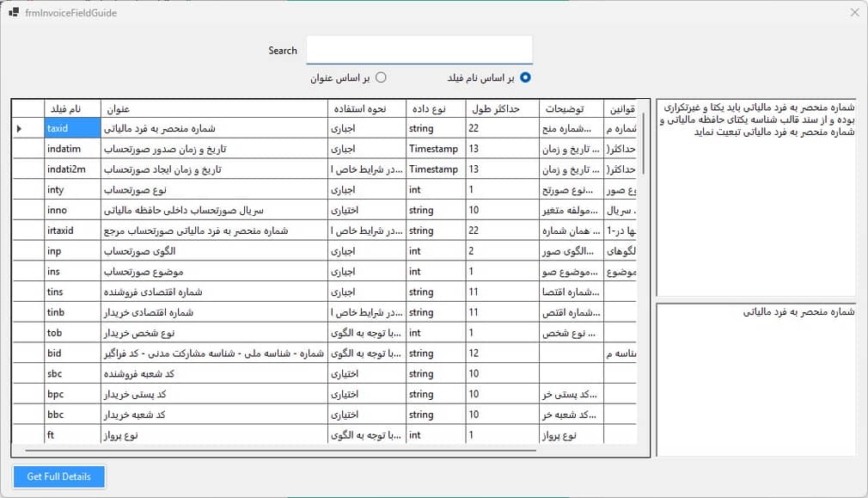Viewport: 868px width, 498px height.
Task: Click the row header of the tins row
Action: point(28,292)
